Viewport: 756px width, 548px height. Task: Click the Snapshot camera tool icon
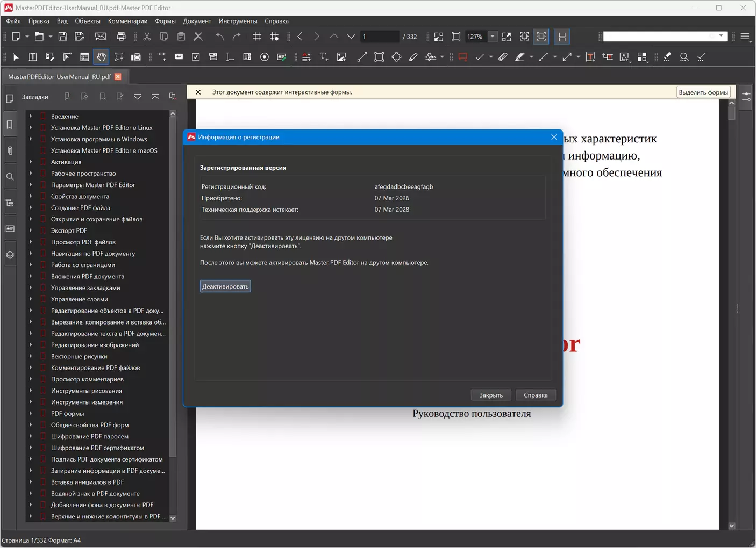tap(136, 57)
